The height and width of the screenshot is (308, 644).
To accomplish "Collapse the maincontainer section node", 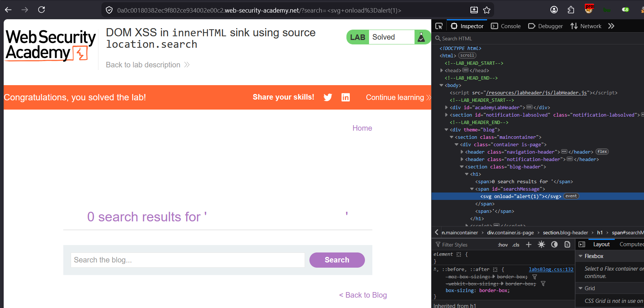I will click(452, 137).
